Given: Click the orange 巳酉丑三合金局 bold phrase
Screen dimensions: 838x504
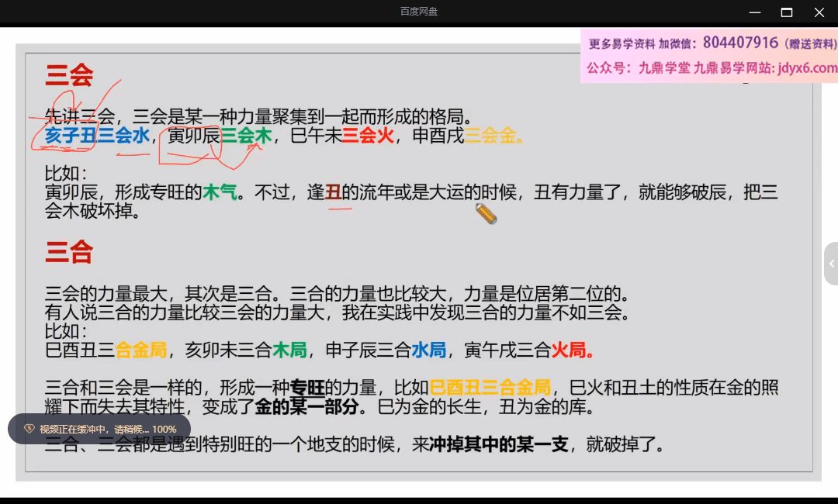Looking at the screenshot, I should pos(490,387).
